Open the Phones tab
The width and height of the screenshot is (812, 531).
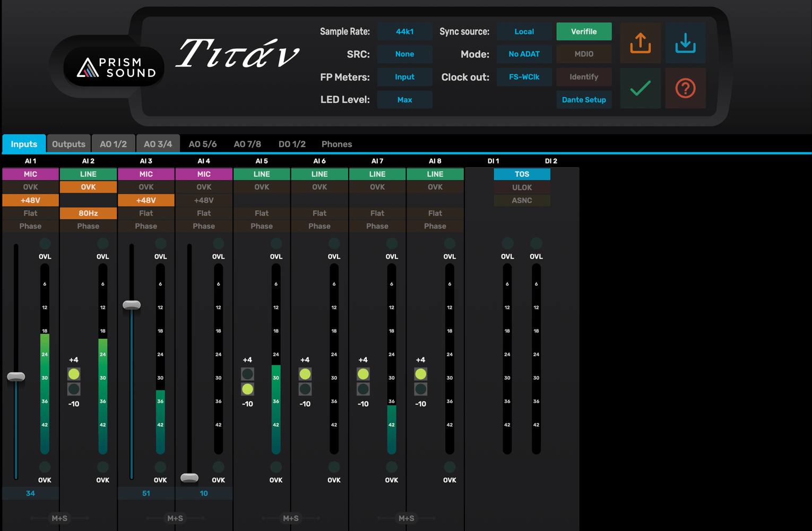coord(336,144)
